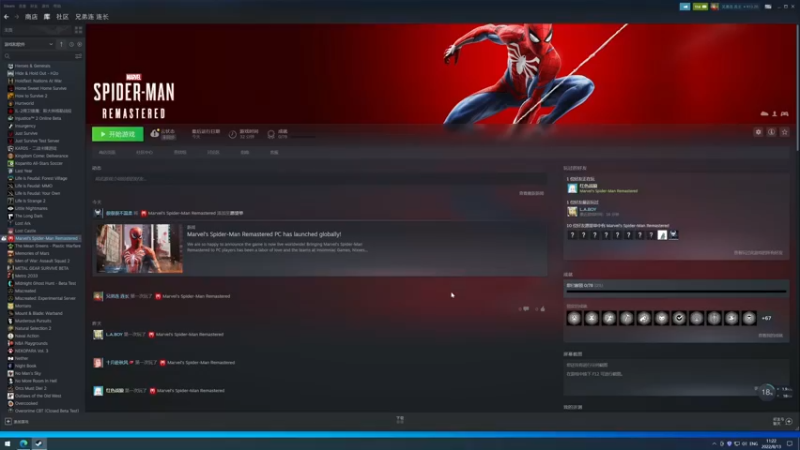Open friends and chat at bottom right

(782, 421)
